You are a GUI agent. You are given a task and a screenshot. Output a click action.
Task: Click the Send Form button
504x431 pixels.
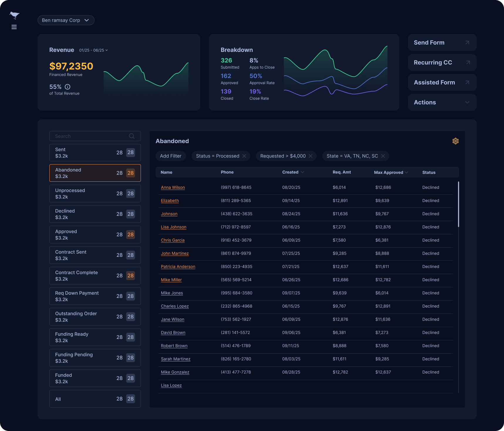tap(442, 43)
